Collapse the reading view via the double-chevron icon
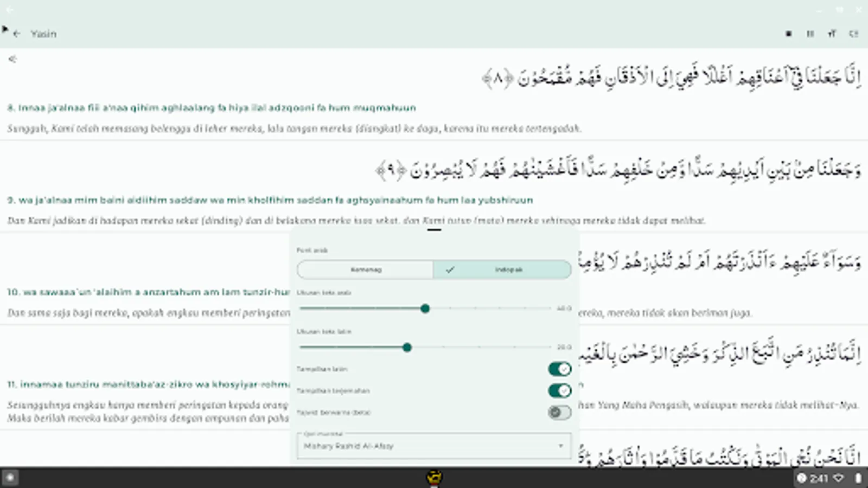The height and width of the screenshot is (488, 868). click(12, 59)
